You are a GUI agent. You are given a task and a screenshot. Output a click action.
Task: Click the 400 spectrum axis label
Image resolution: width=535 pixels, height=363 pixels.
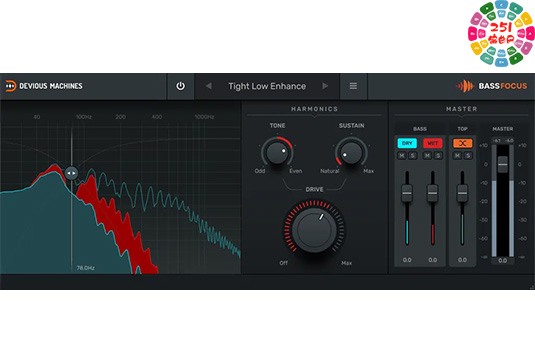pyautogui.click(x=157, y=117)
